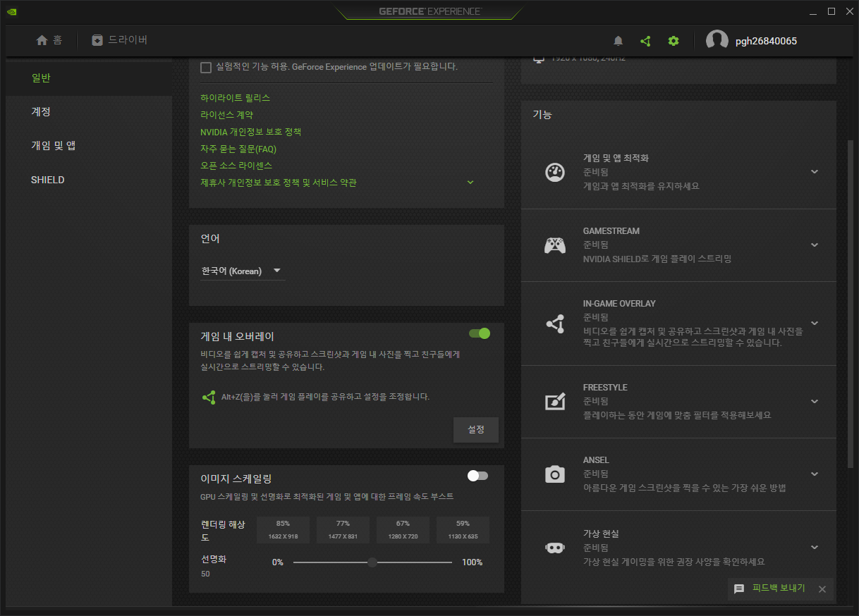Select 59% render resolution 1130 X 635
The image size is (859, 616).
pyautogui.click(x=463, y=530)
